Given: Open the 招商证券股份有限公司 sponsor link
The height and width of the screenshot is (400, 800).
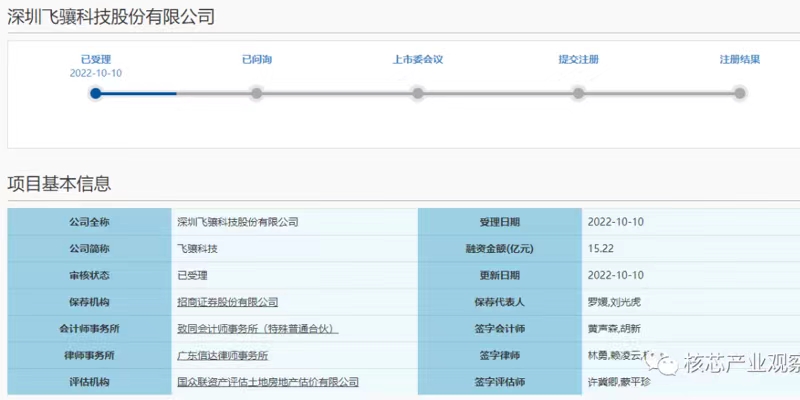Looking at the screenshot, I should click(x=227, y=302).
